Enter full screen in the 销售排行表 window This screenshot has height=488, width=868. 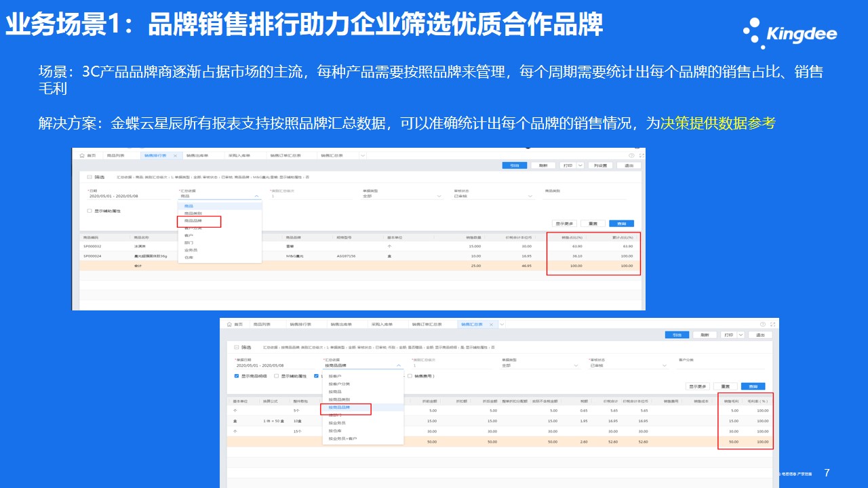click(642, 156)
